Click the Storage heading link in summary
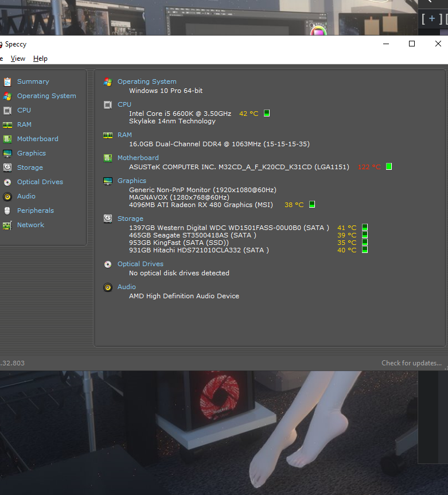 (x=130, y=219)
